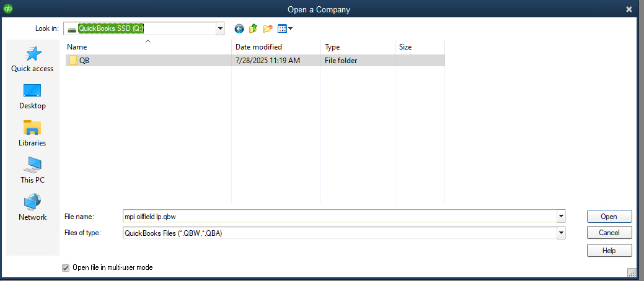Click the QuickBooks logo in title bar
The height and width of the screenshot is (281, 644).
pyautogui.click(x=8, y=8)
